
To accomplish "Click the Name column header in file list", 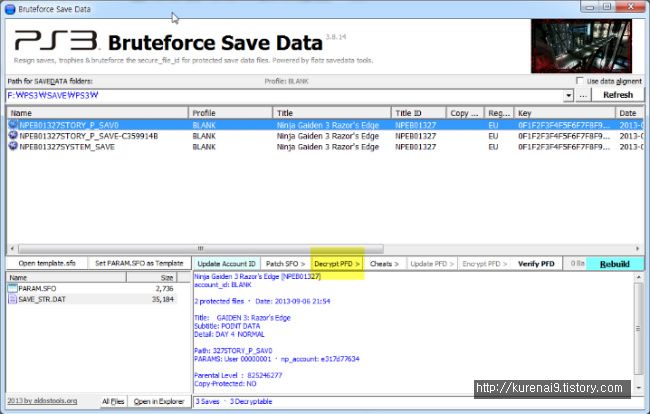I will pos(66,278).
